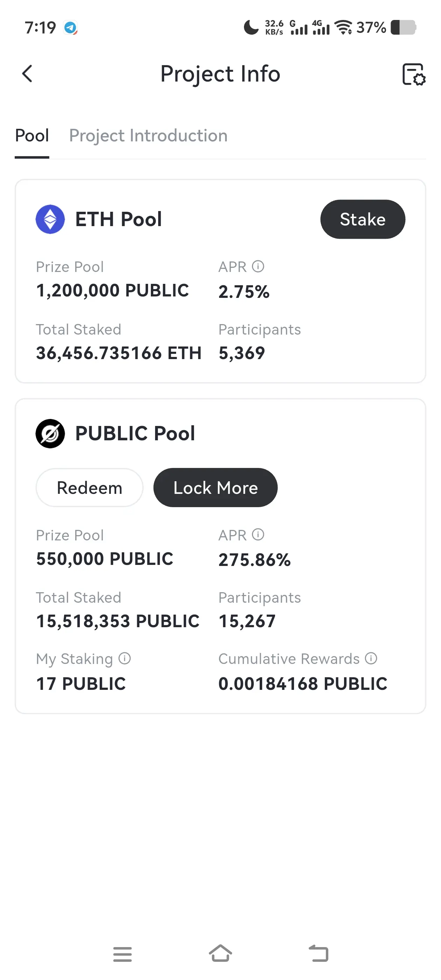Redeem from the PUBLIC Pool
Image resolution: width=441 pixels, height=980 pixels.
coord(89,488)
